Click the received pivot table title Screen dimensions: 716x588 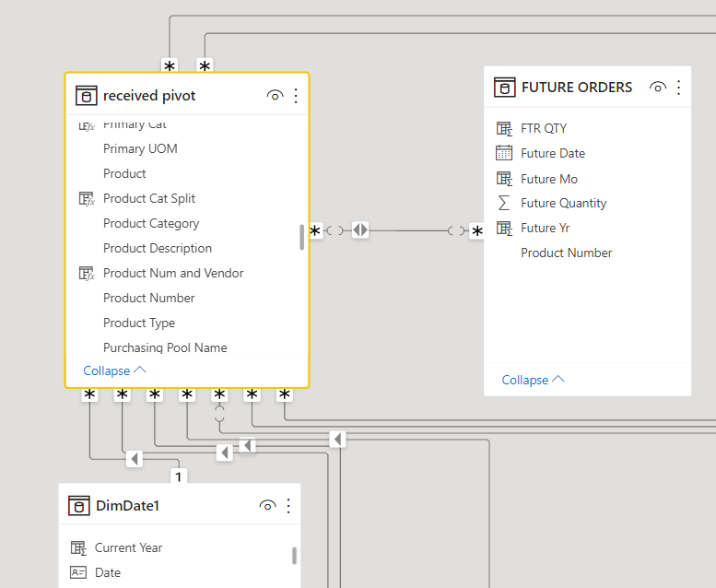(149, 96)
